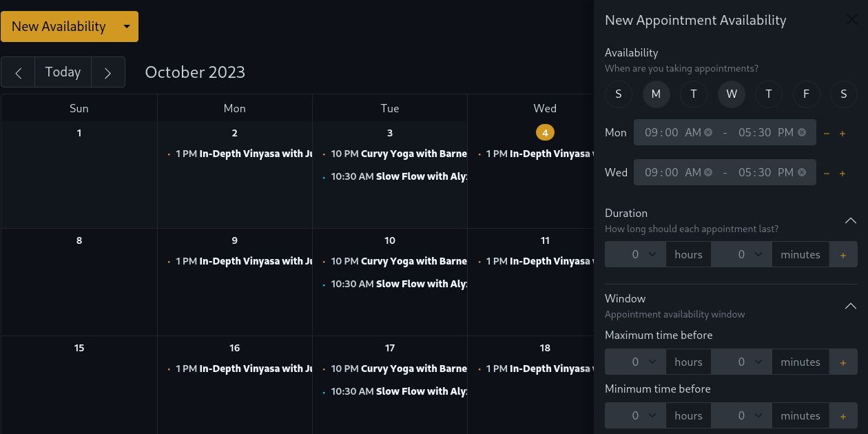Collapse the Duration section
868x434 pixels.
(x=851, y=220)
